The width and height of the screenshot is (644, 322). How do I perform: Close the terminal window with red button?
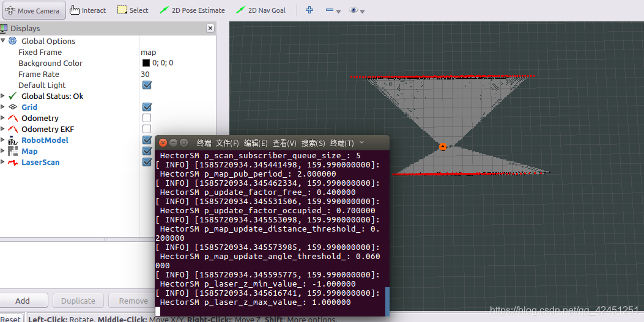click(x=163, y=142)
